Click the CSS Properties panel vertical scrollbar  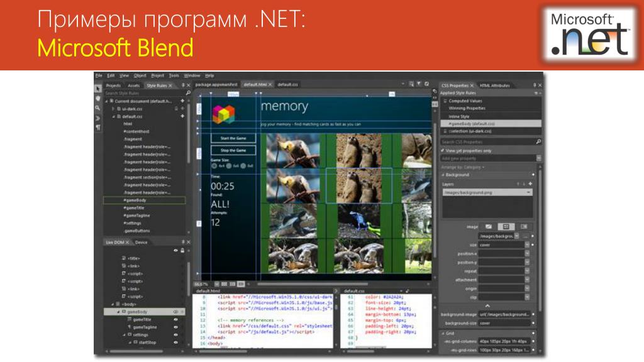(x=540, y=239)
